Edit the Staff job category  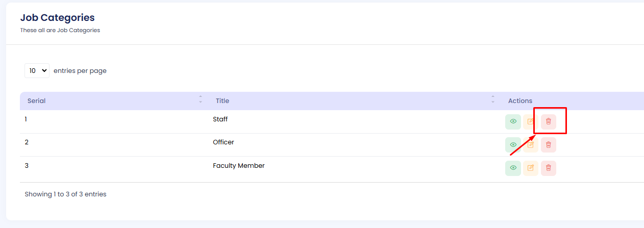pyautogui.click(x=531, y=122)
